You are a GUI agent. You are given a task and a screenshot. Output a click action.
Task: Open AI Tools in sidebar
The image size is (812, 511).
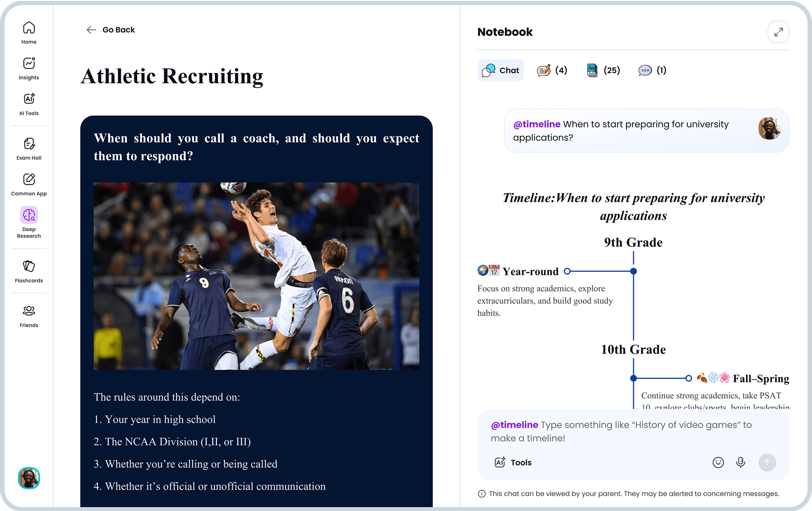point(29,104)
